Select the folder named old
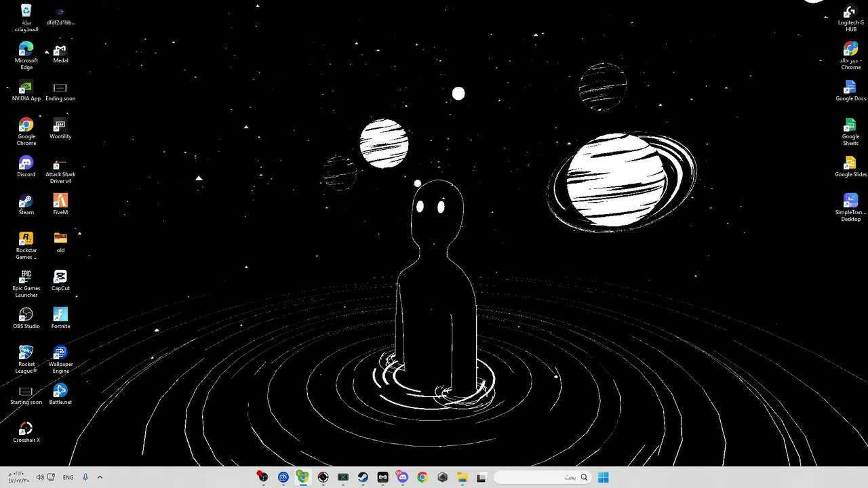The width and height of the screenshot is (868, 488). tap(60, 243)
